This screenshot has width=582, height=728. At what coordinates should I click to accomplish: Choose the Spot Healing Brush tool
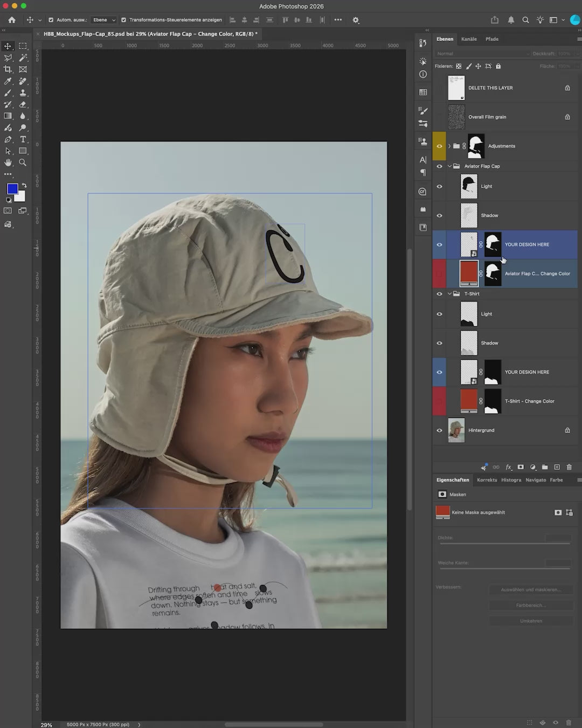(x=23, y=81)
